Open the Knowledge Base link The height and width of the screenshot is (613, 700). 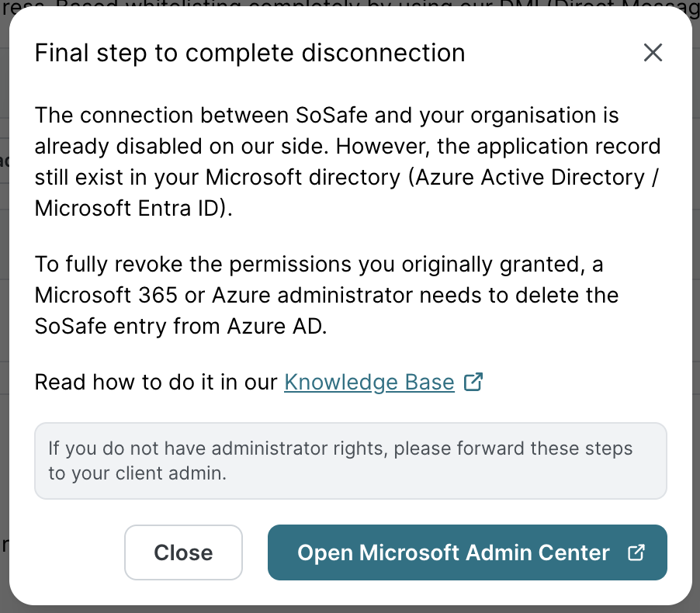[369, 382]
